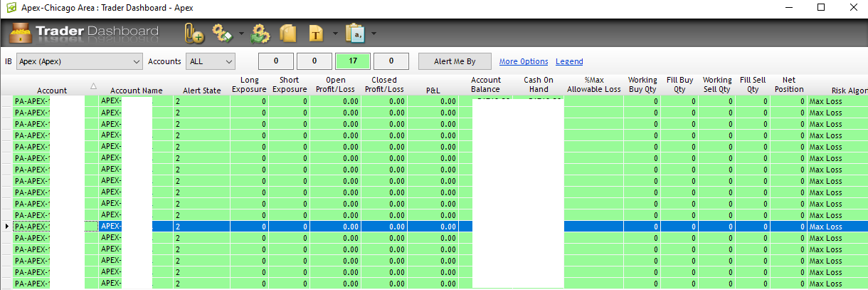
Task: Click the note with T icon
Action: click(317, 33)
